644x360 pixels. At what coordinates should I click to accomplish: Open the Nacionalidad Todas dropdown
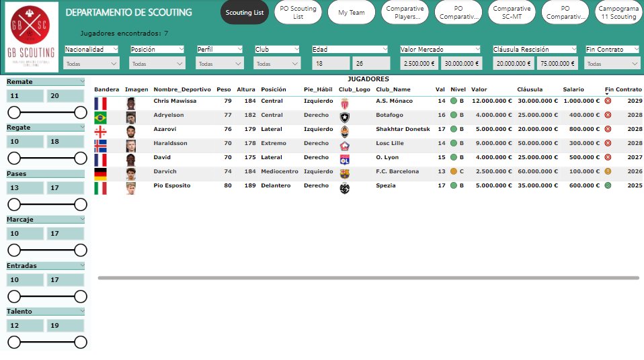coord(91,64)
